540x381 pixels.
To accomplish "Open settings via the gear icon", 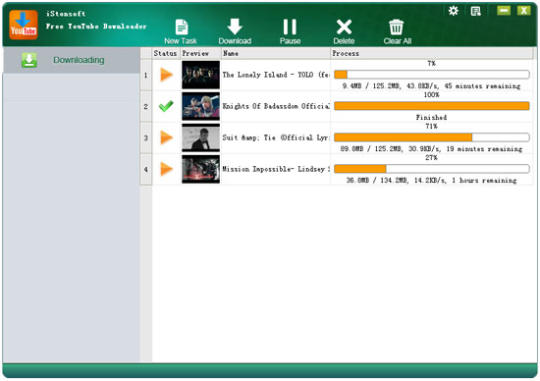I will point(453,11).
